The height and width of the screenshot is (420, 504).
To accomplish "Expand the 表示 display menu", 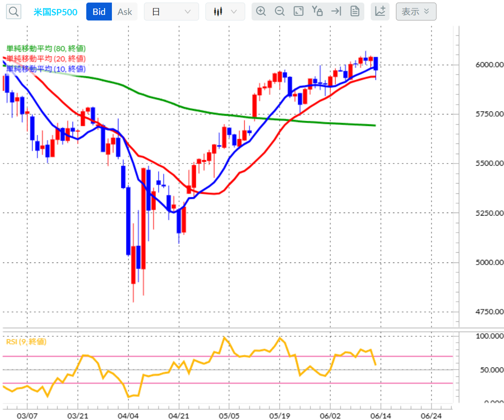I will point(416,12).
